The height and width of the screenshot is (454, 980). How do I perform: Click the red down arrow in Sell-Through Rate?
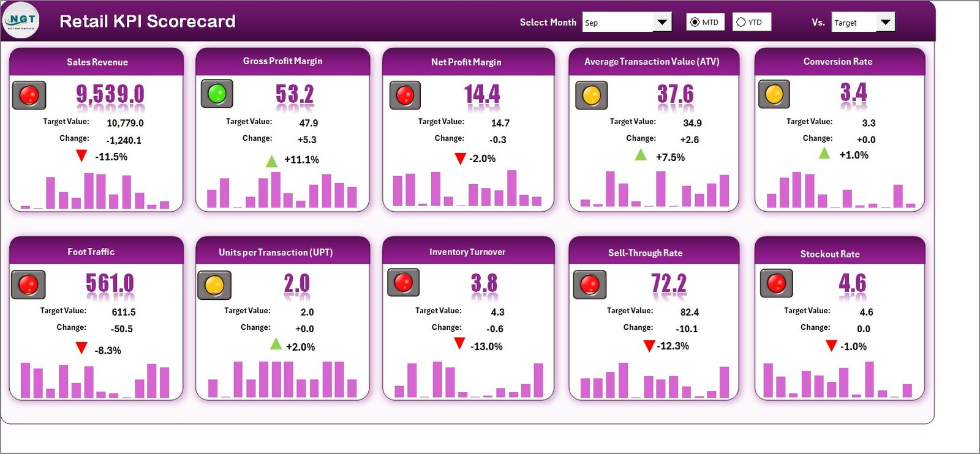(649, 346)
